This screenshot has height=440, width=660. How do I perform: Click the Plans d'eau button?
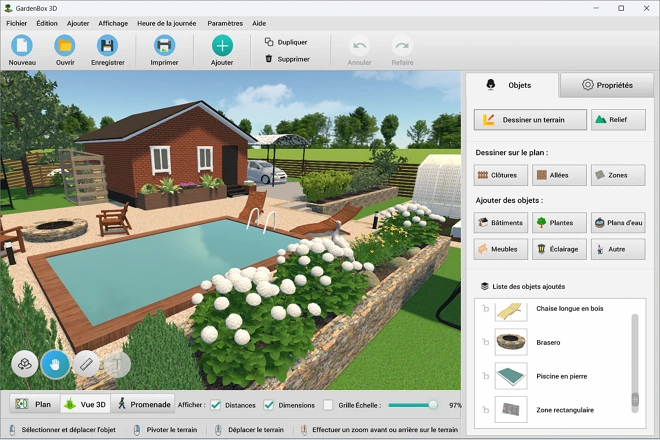tap(618, 223)
